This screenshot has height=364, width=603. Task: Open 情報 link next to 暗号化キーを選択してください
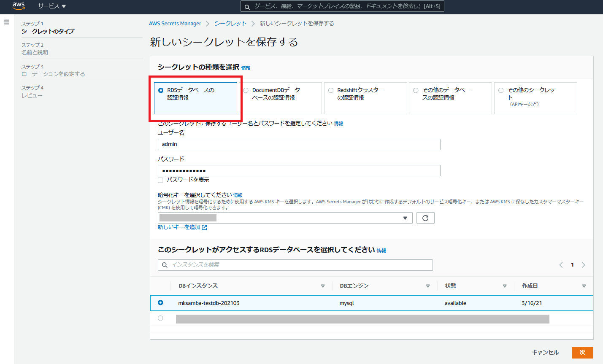[x=238, y=195]
